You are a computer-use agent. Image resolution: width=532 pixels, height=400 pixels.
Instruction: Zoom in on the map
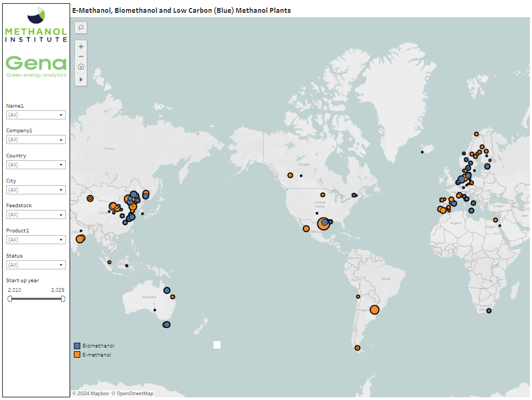81,47
